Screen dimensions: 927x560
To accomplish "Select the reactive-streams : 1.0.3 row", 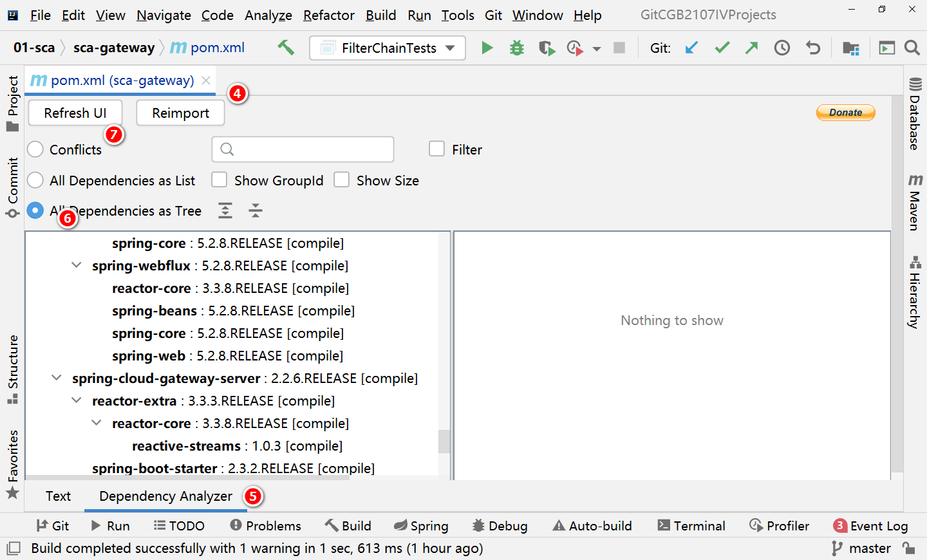I will coord(237,445).
